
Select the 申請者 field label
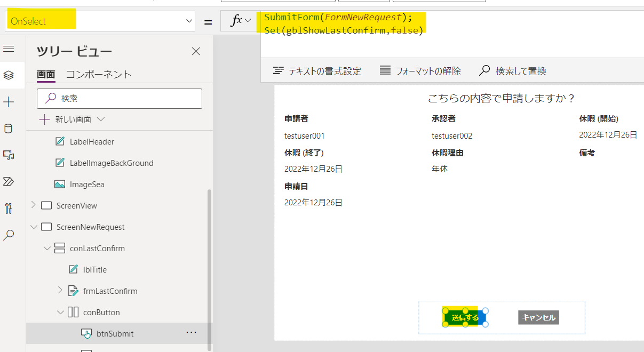click(296, 119)
